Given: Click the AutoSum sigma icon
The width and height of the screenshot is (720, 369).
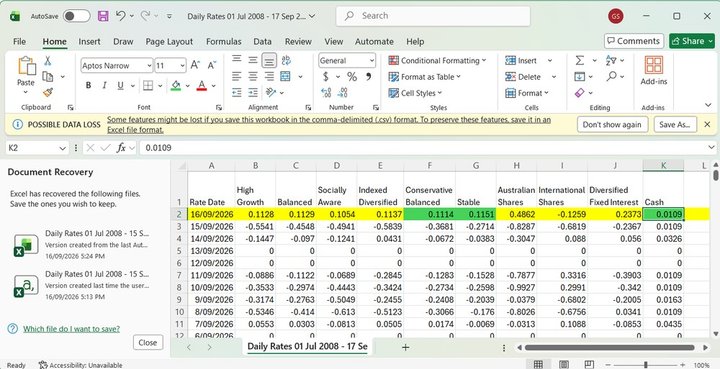Looking at the screenshot, I should [x=580, y=61].
